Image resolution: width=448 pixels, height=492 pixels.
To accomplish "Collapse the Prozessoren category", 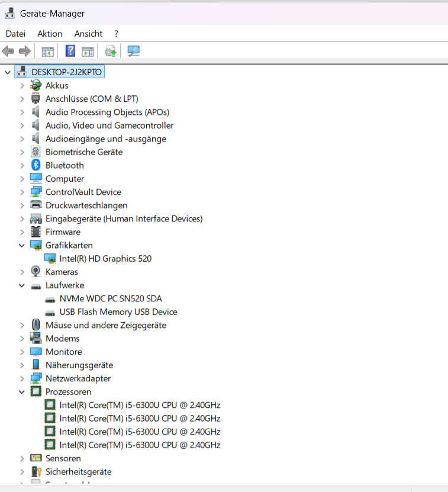I will point(22,391).
